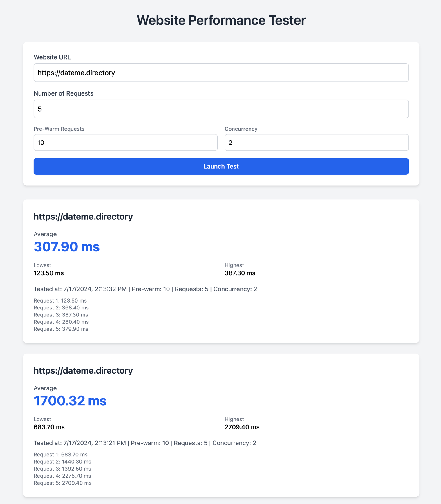Viewport: 441px width, 504px height.
Task: Click the Pre-Warm Requests label
Action: click(59, 129)
